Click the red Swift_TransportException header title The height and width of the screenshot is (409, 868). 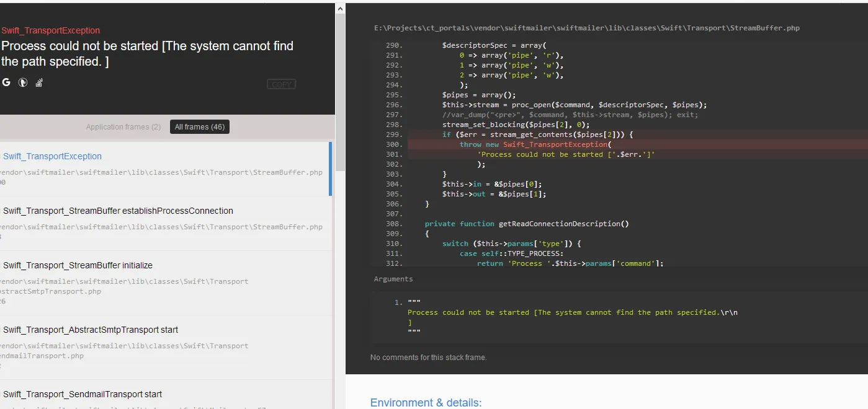[51, 30]
